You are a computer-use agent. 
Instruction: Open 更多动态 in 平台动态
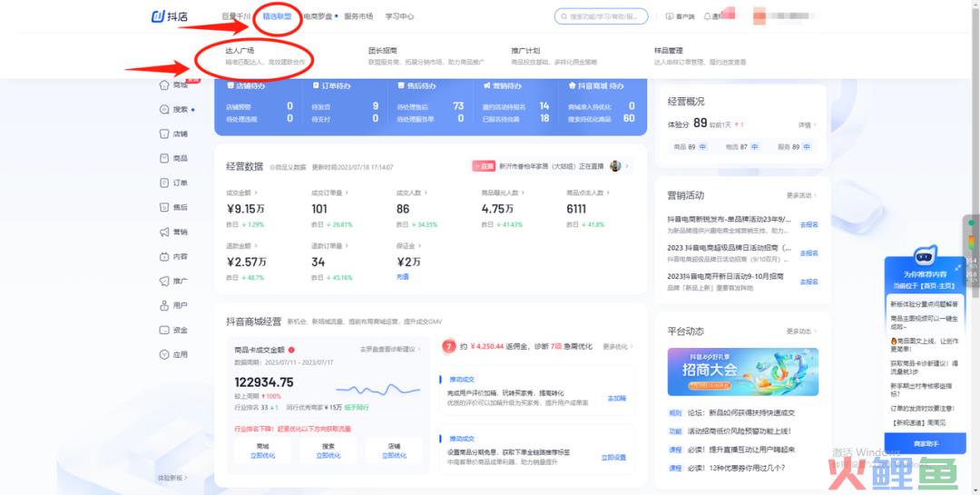(802, 331)
